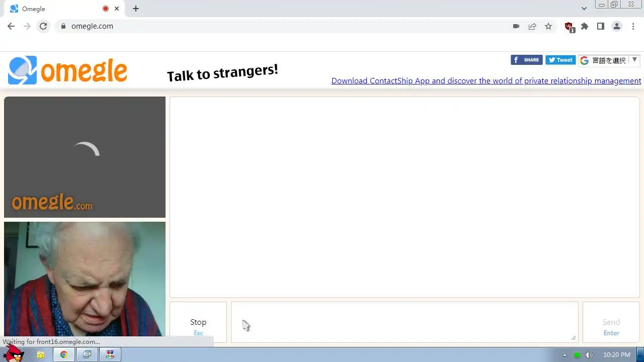Open the Extensions puzzle menu
Image resolution: width=644 pixels, height=362 pixels.
(x=585, y=26)
